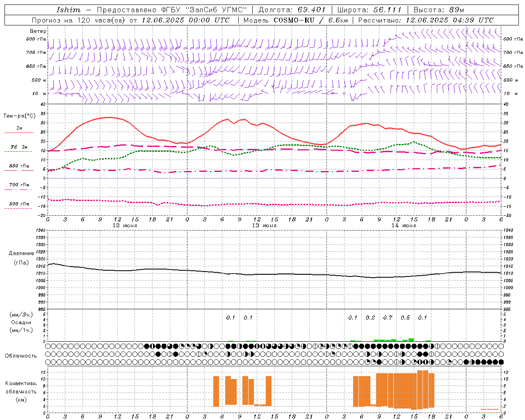Click the 14 июня date label

click(x=403, y=226)
